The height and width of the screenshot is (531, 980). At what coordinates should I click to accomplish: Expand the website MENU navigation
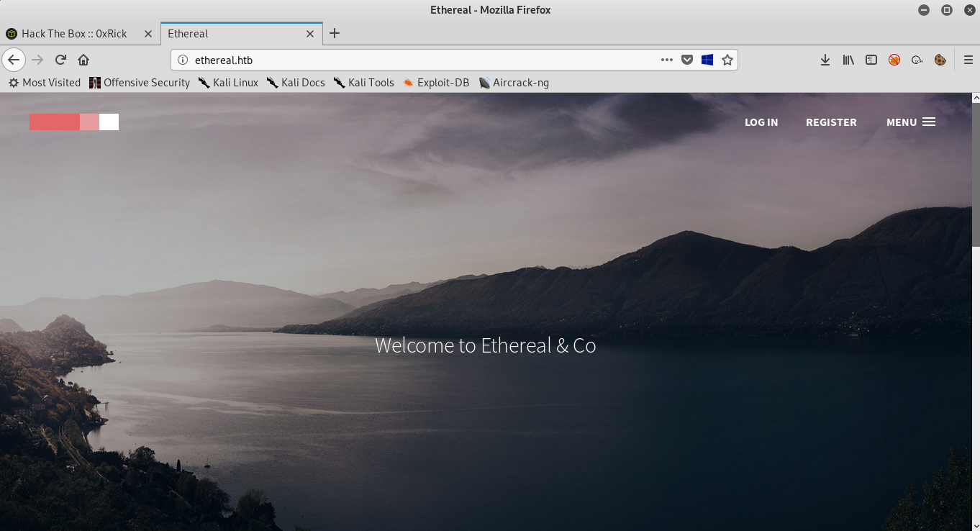coord(911,122)
